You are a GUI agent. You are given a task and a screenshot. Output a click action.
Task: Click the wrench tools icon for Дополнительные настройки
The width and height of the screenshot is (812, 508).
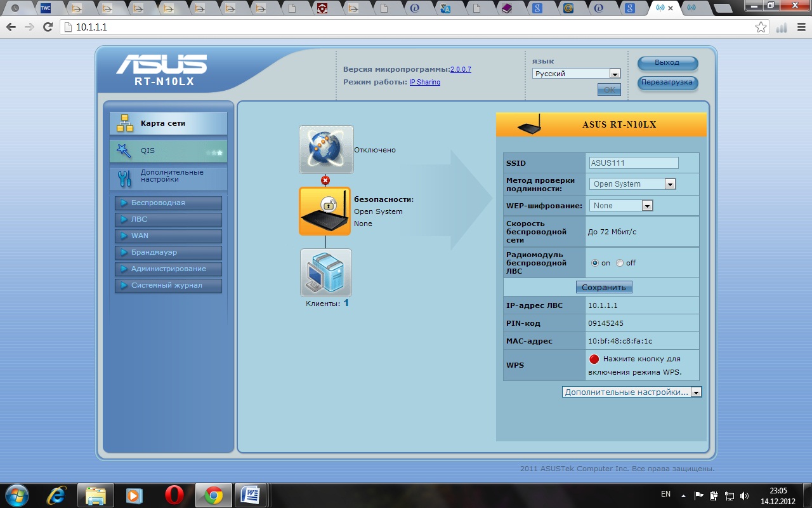point(125,178)
